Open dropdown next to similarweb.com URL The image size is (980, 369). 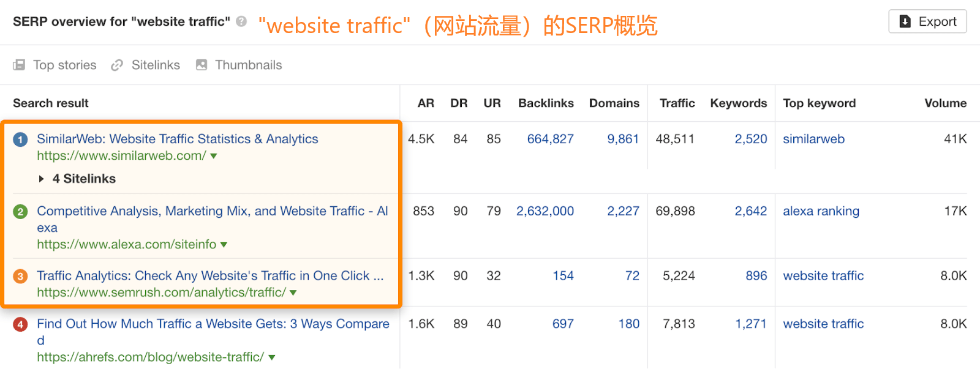214,156
